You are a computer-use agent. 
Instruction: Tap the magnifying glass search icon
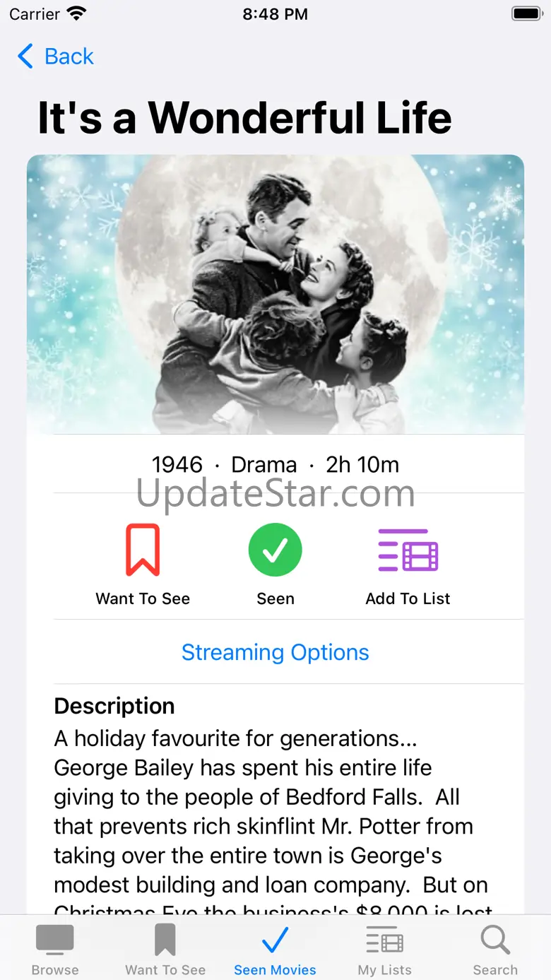pyautogui.click(x=495, y=940)
